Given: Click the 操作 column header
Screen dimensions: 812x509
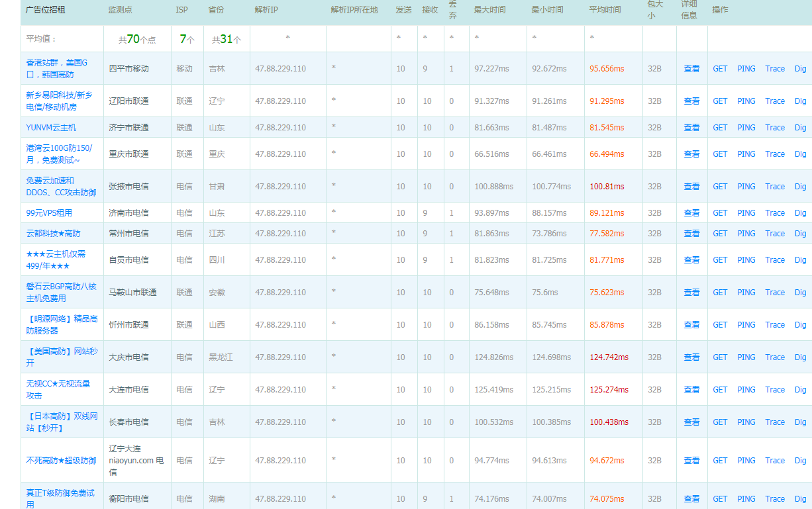Looking at the screenshot, I should pos(720,10).
